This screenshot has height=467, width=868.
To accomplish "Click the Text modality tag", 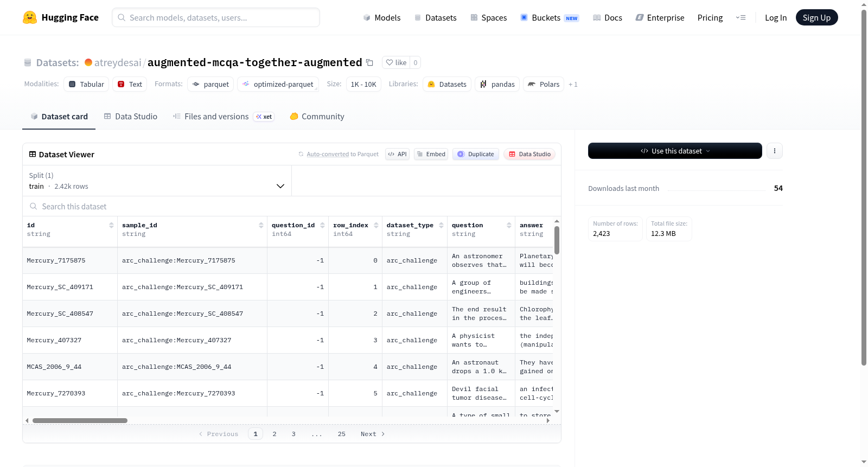I will 130,84.
